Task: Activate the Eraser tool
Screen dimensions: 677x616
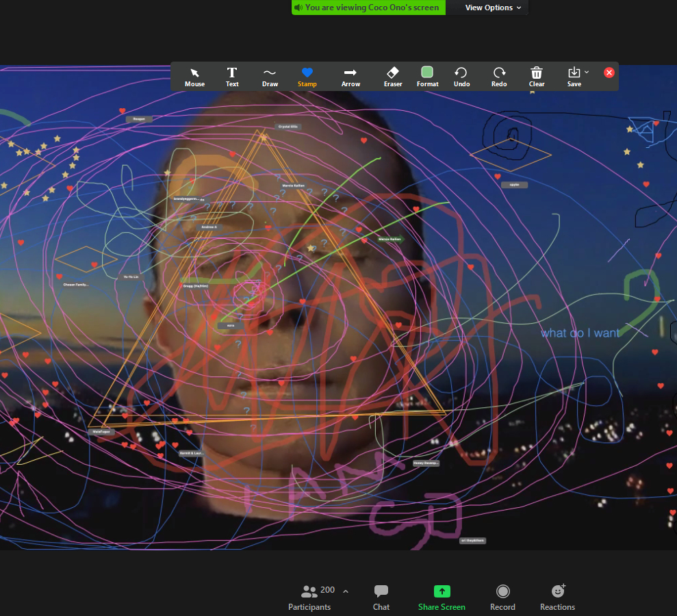Action: 393,77
